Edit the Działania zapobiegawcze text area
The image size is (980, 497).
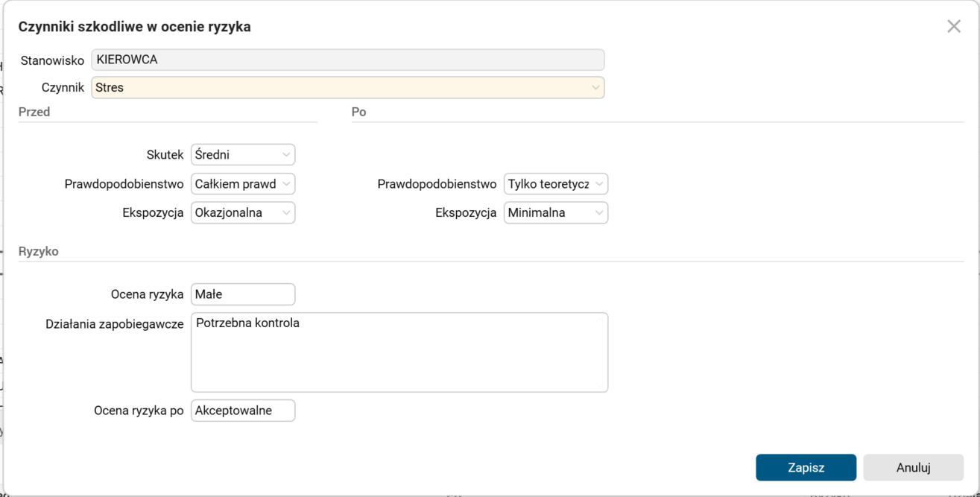[399, 352]
